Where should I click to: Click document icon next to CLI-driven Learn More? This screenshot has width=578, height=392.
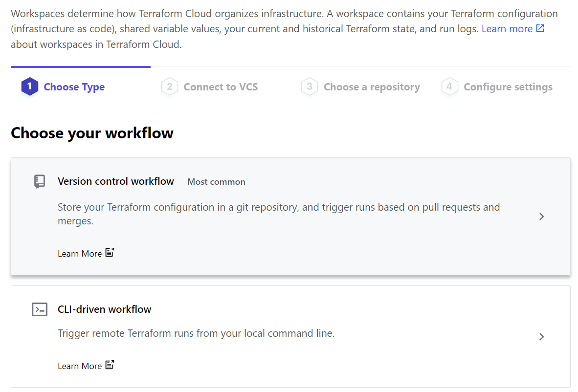[110, 365]
